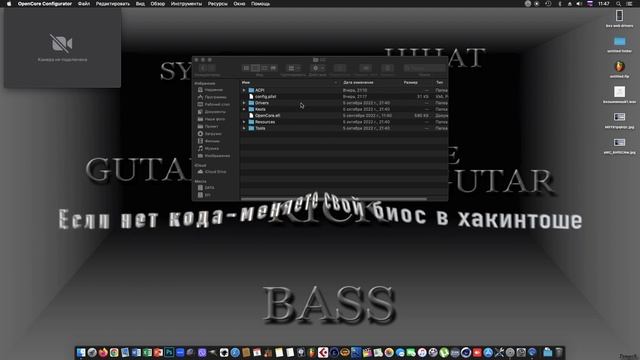Switch Finder to gallery view

click(x=273, y=68)
